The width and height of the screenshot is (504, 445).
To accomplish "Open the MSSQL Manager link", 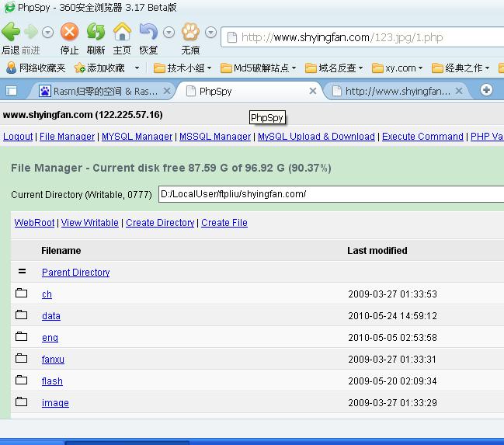I will pyautogui.click(x=215, y=137).
